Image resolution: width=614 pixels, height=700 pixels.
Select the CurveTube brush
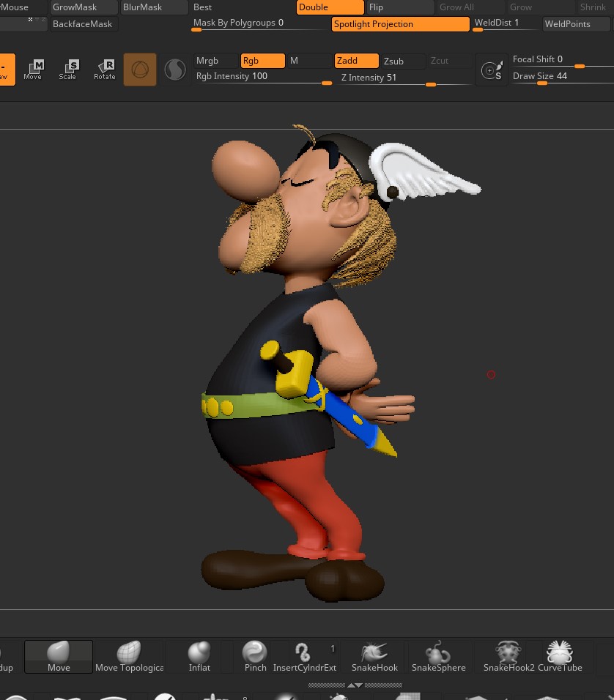click(560, 656)
